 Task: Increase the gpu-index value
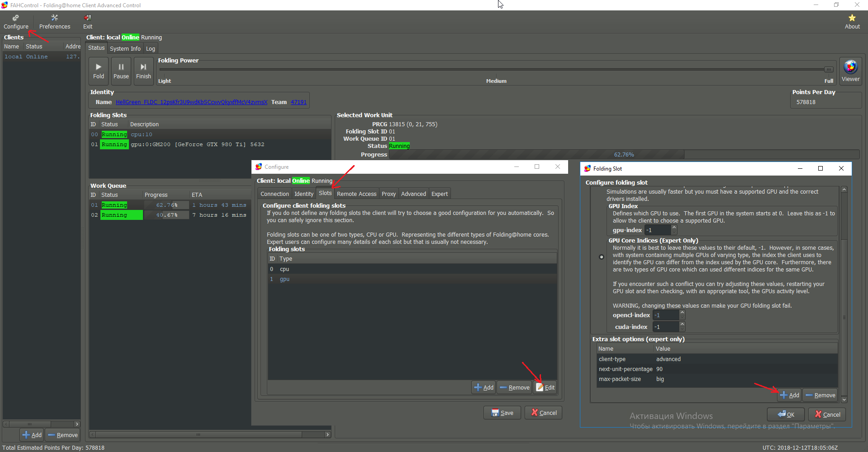pos(674,228)
